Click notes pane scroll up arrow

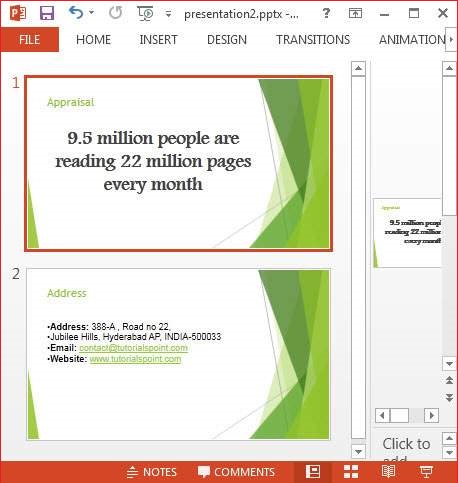[449, 438]
